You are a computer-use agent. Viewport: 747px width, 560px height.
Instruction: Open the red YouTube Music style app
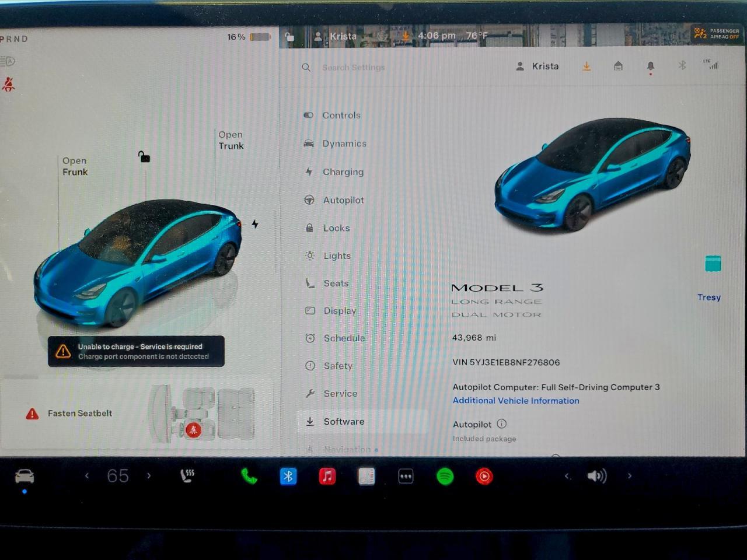coord(484,477)
